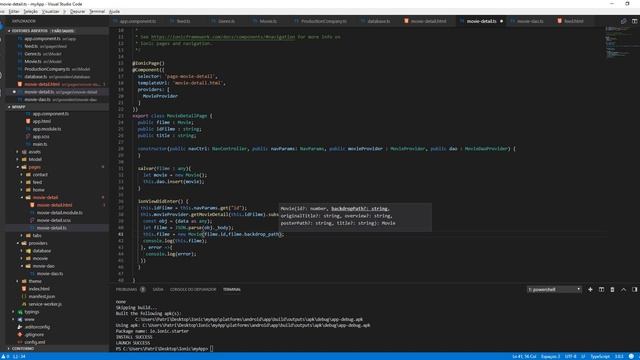Switch to the ProductionCompany.ts editor tab
Viewport: 640px width, 360px height.
pyautogui.click(x=324, y=21)
